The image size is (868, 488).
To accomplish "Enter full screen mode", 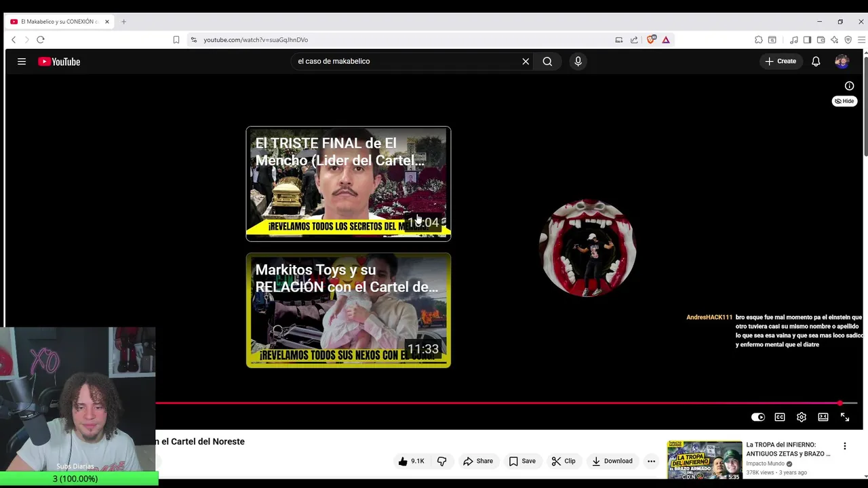I will (845, 417).
